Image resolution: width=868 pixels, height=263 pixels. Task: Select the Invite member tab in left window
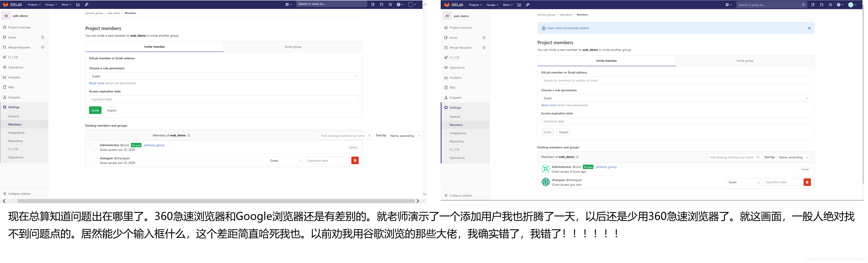[x=154, y=47]
